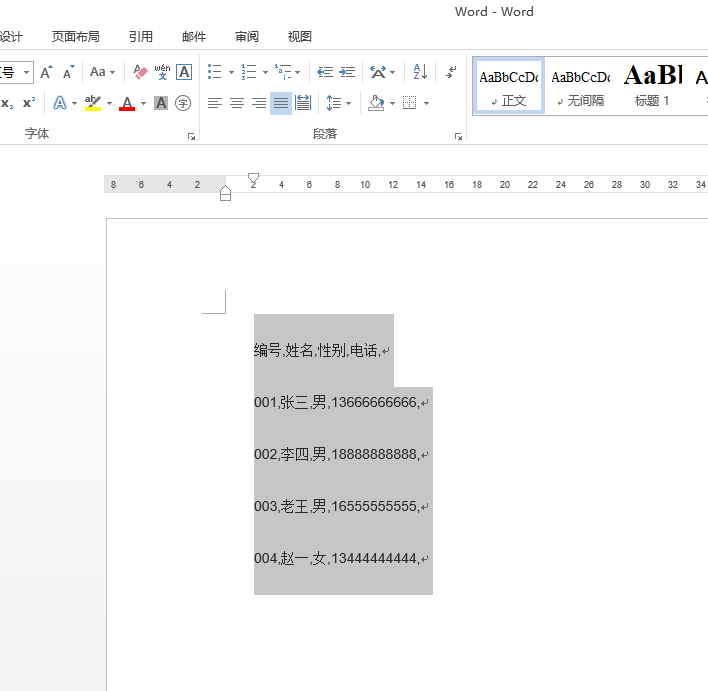The height and width of the screenshot is (691, 708).
Task: Click the line 003,老王,男,16555555555,
Action: (x=337, y=506)
